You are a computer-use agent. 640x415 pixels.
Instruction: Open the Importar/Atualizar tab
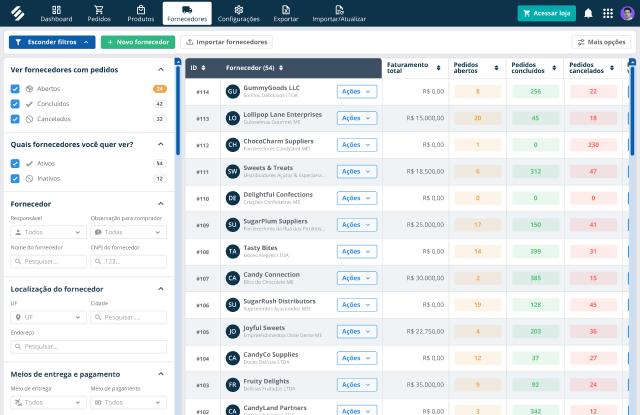(x=339, y=13)
